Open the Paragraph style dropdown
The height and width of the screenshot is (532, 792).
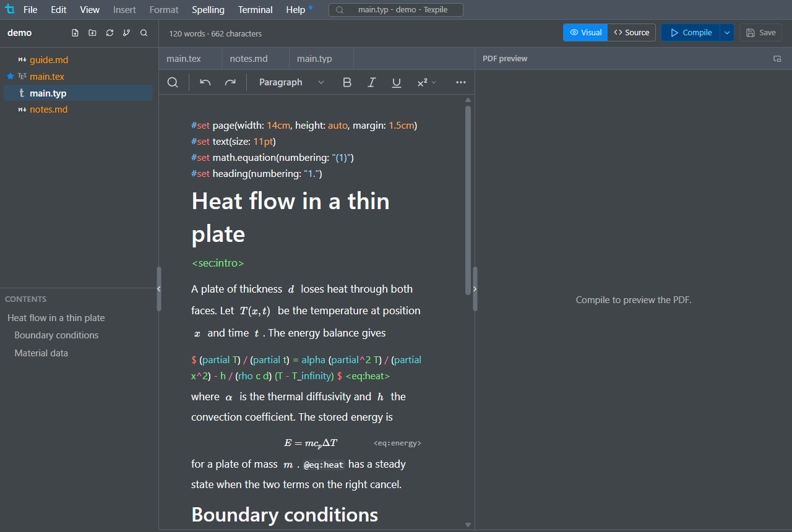coord(291,82)
